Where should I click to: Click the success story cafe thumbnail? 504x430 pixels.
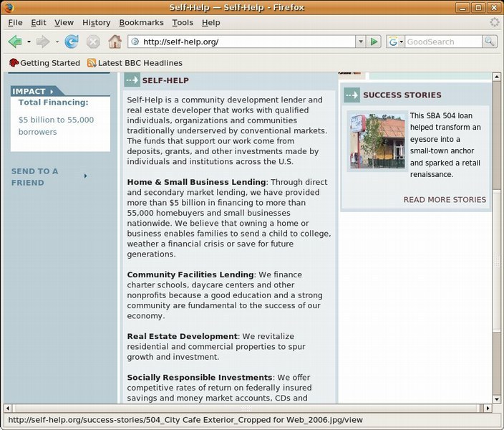(x=377, y=140)
